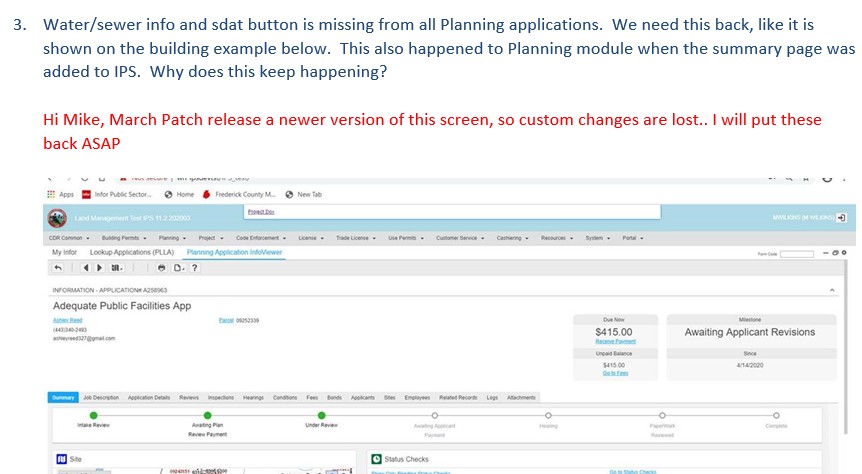This screenshot has width=862, height=474.
Task: Open the Employees tab
Action: (417, 398)
